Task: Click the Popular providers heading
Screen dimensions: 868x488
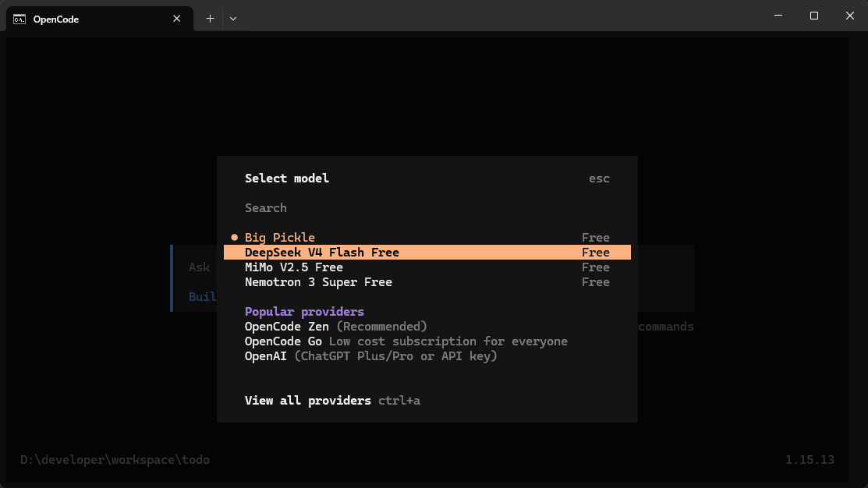Action: [x=304, y=312]
